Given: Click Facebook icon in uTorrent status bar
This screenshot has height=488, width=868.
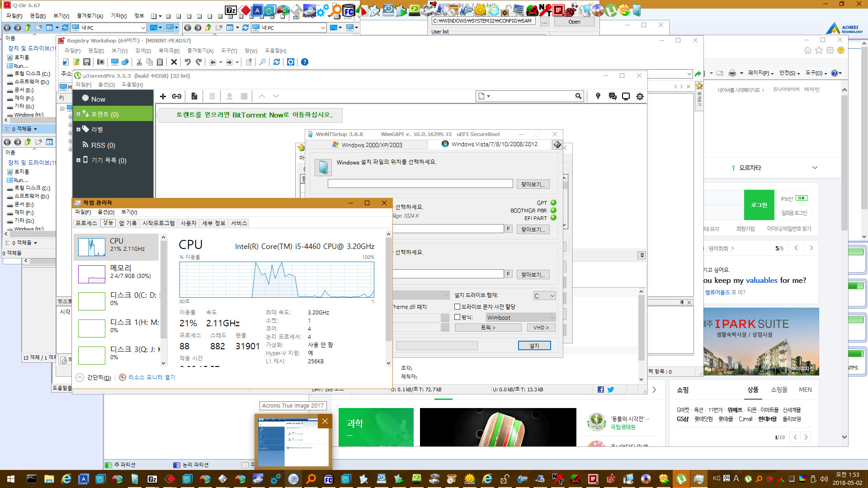Looking at the screenshot, I should (x=601, y=389).
